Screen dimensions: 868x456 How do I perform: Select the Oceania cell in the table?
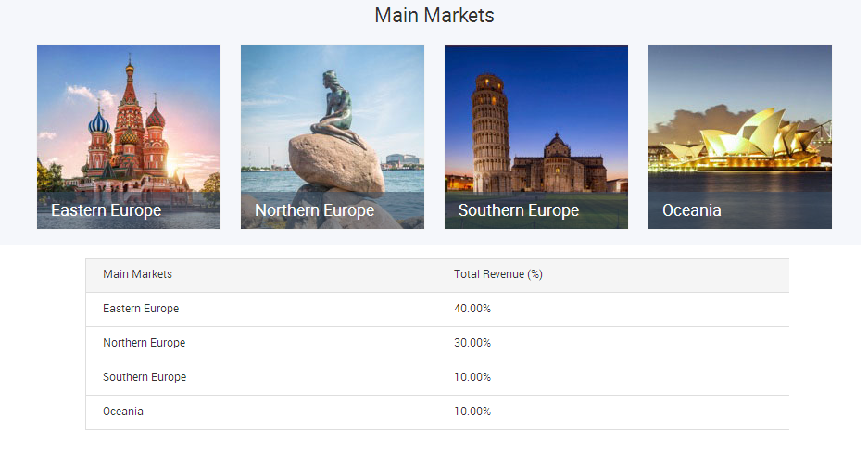click(x=123, y=412)
